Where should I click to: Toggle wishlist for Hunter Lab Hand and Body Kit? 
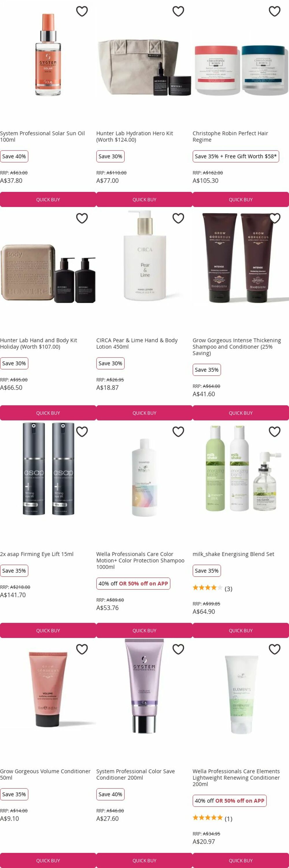82,218
